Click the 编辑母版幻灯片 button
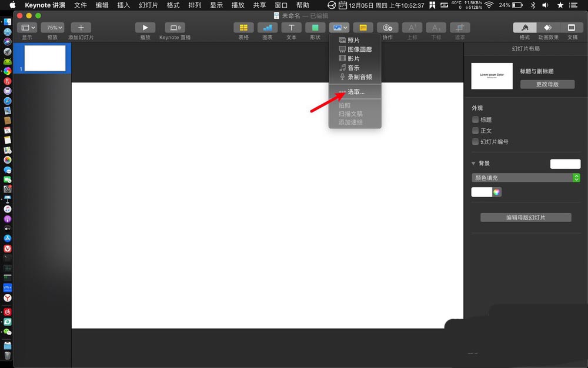The width and height of the screenshot is (588, 368). (526, 217)
